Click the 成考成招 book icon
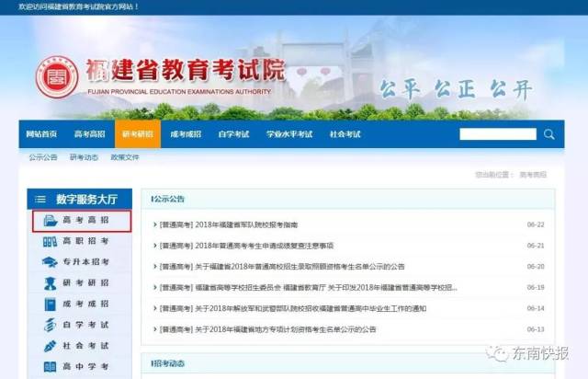 click(50, 304)
